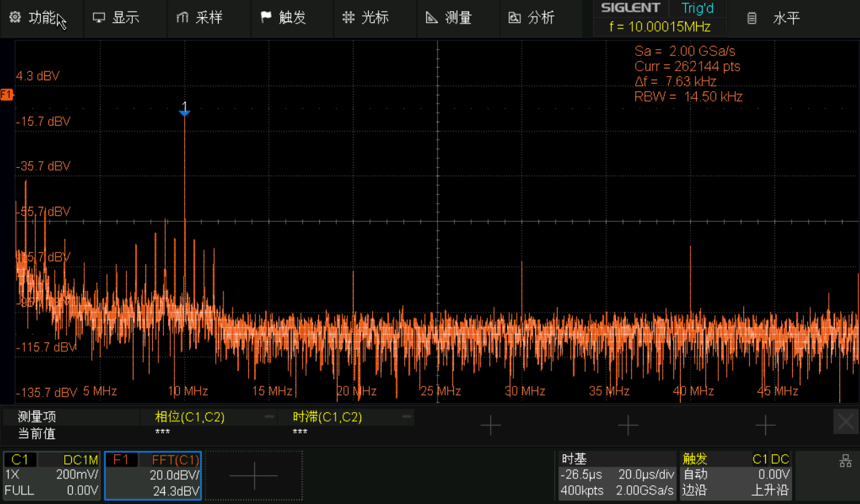
Task: Click the 采样 acquire menu icon
Action: click(x=183, y=18)
